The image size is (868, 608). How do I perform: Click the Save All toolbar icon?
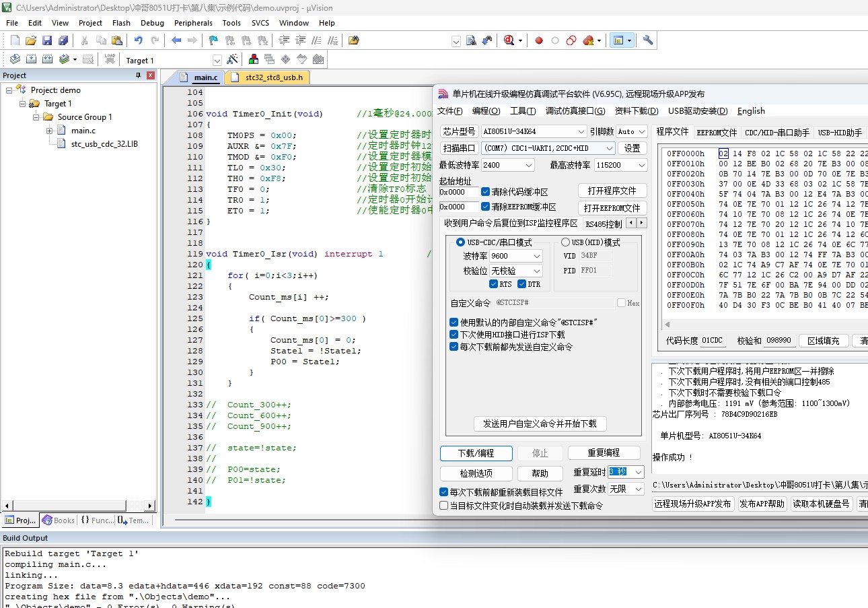pyautogui.click(x=61, y=40)
